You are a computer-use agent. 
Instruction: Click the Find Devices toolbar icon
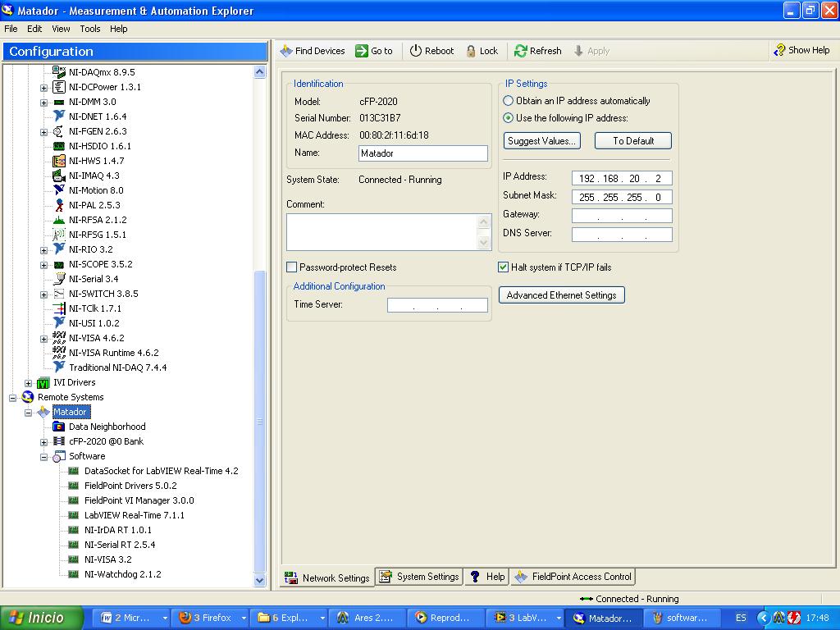(x=286, y=51)
